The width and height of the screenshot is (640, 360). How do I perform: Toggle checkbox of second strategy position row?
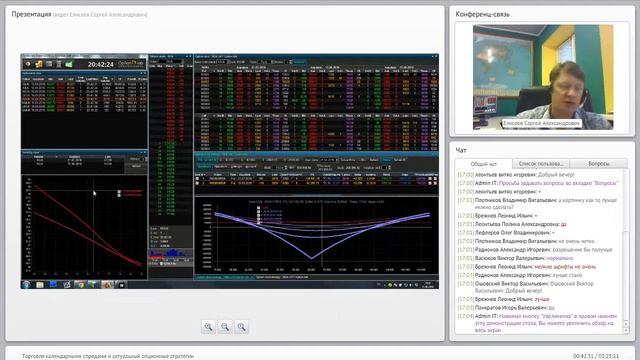[x=198, y=183]
